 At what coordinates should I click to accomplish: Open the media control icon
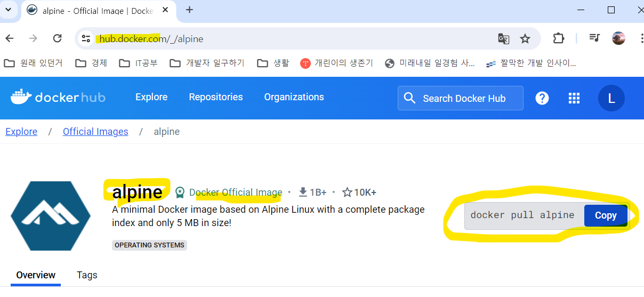pos(594,38)
